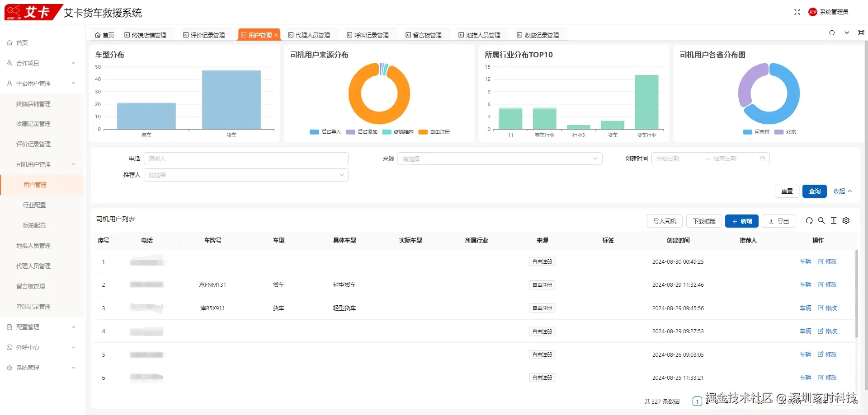Screen dimensions: 868x415
Task: Open table search magnifier icon
Action: click(821, 221)
